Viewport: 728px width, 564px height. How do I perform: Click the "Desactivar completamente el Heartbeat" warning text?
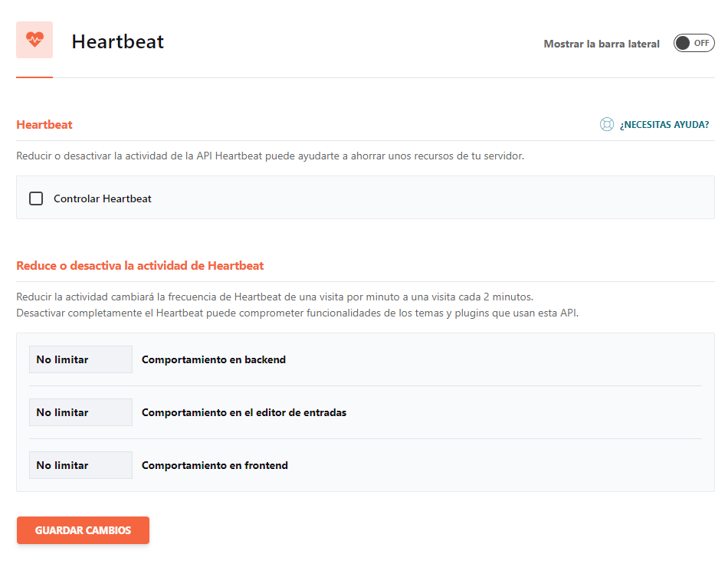click(x=297, y=313)
